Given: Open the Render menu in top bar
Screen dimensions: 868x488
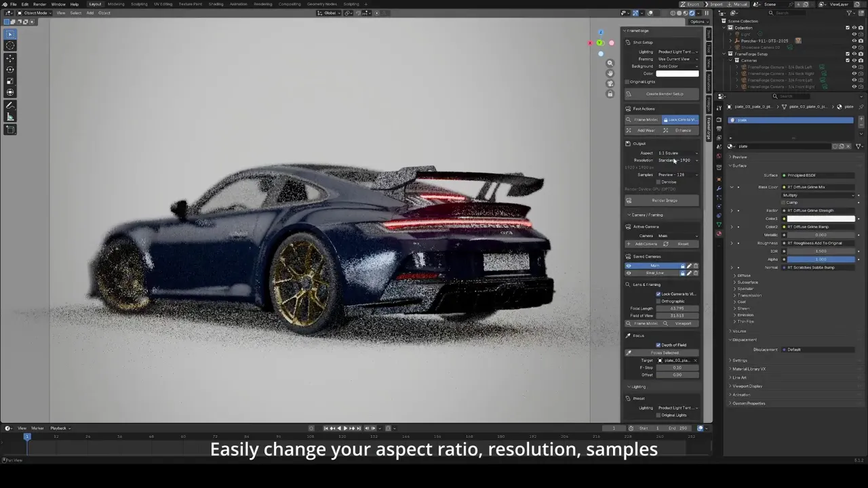Looking at the screenshot, I should point(40,4).
